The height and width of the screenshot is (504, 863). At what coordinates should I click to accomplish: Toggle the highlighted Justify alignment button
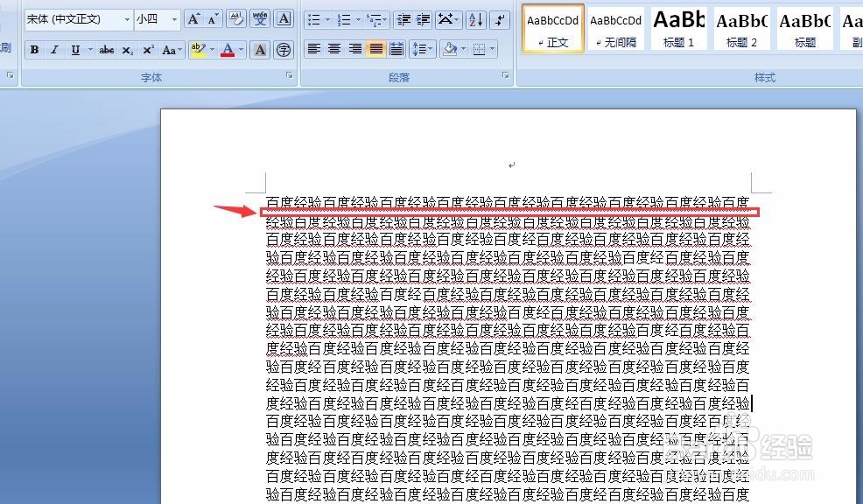[x=375, y=50]
